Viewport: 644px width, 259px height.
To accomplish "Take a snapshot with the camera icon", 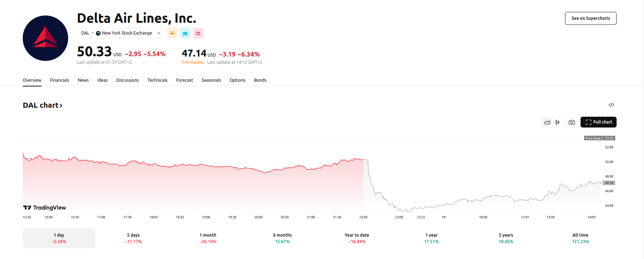I will point(572,122).
